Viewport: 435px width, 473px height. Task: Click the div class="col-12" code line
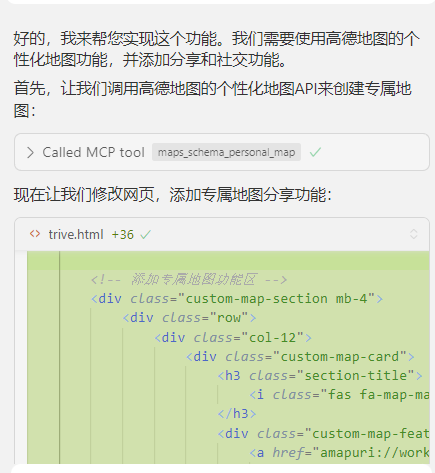233,338
